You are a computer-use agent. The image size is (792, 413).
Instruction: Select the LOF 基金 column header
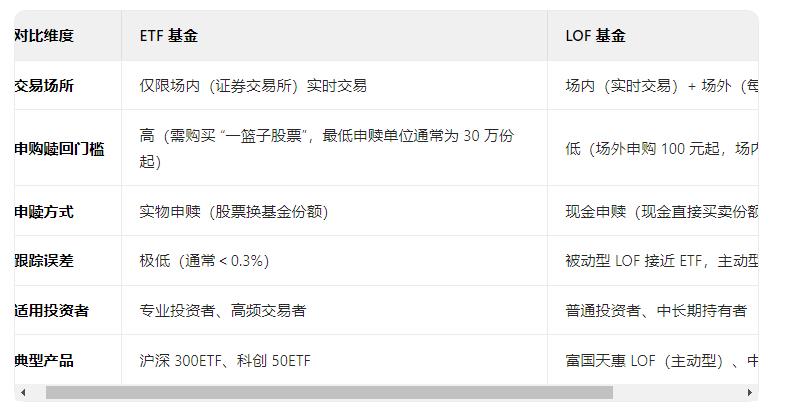pos(653,36)
